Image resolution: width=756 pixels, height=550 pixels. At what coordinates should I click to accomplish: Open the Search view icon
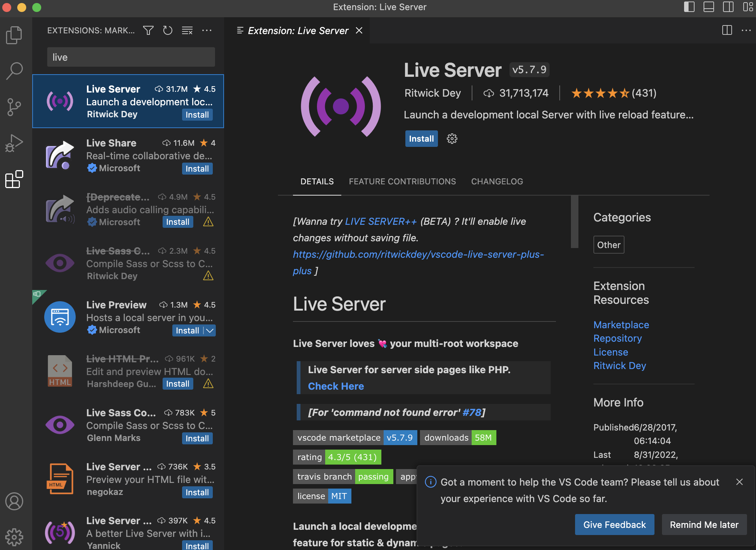(14, 70)
